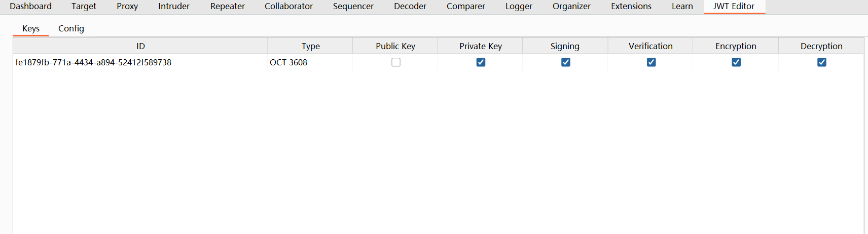Switch to the Intruder tab
Screen dimensions: 868x234
(x=174, y=6)
